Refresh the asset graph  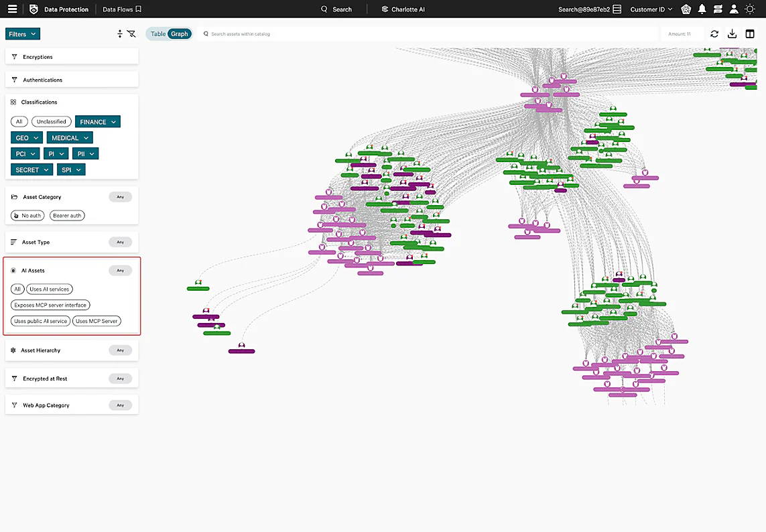click(x=714, y=34)
